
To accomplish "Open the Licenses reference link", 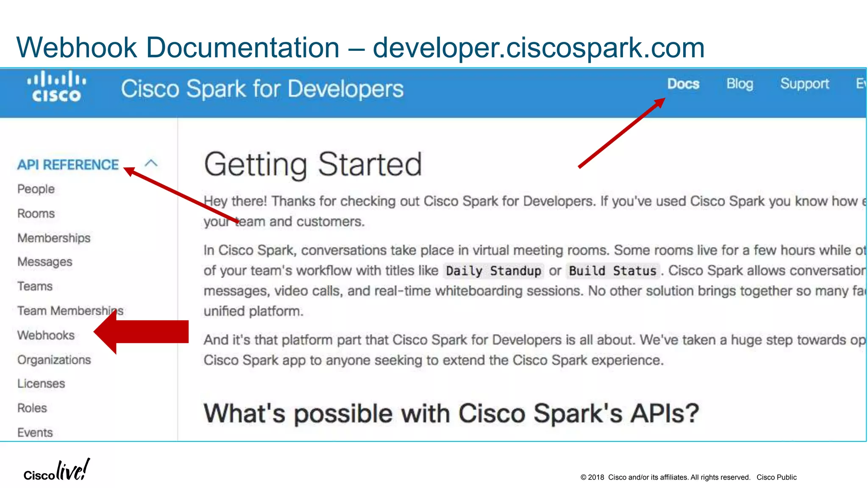I will [41, 384].
